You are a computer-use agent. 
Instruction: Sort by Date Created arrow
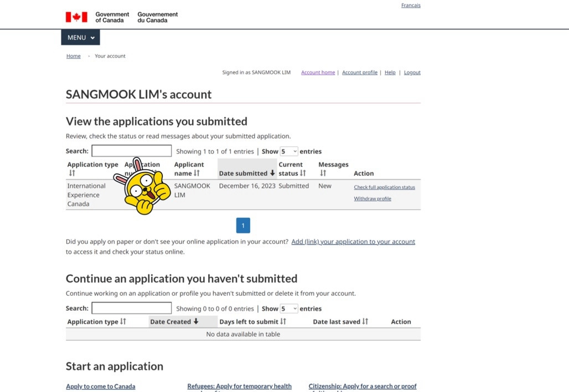(196, 321)
